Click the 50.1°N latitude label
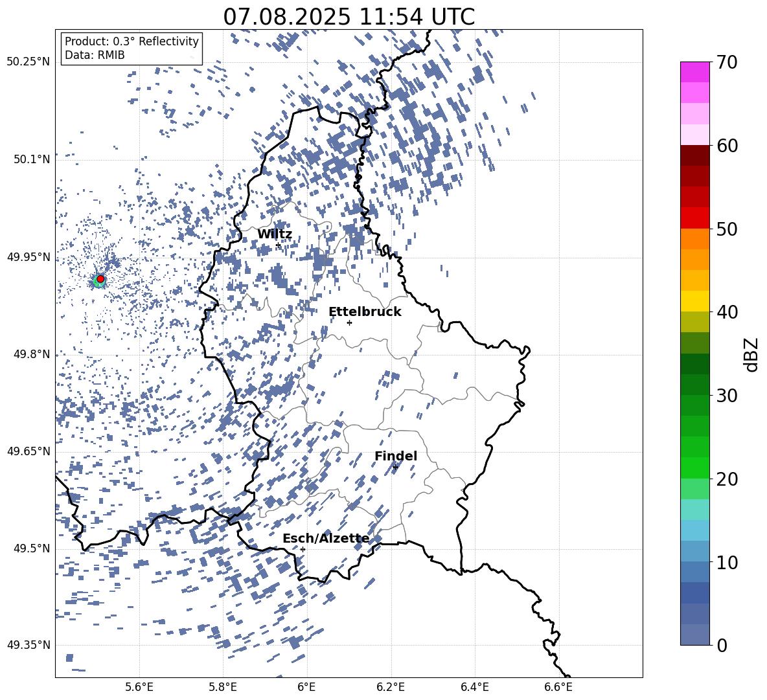 tap(32, 159)
